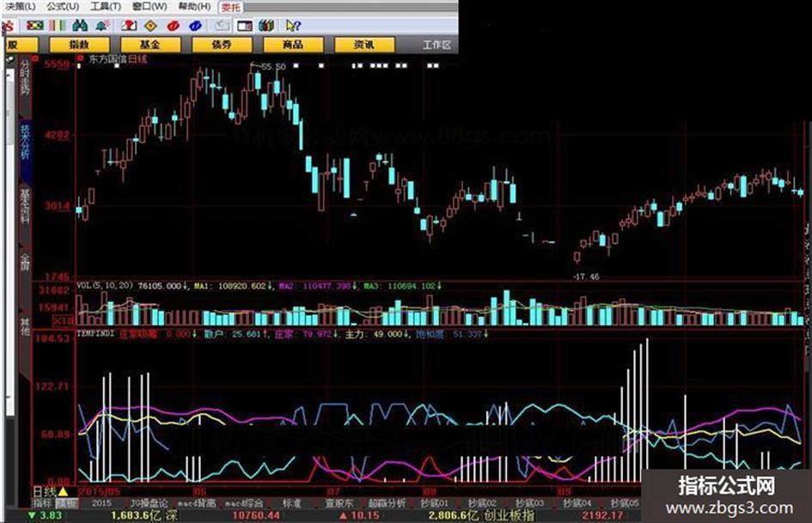Click the 17.46 low price marker
This screenshot has width=812, height=523.
coord(586,277)
